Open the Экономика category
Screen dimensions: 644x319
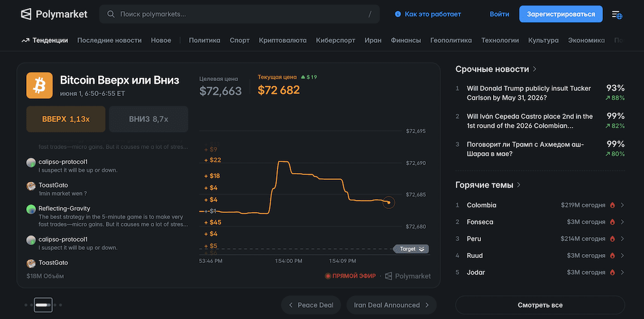pos(586,40)
